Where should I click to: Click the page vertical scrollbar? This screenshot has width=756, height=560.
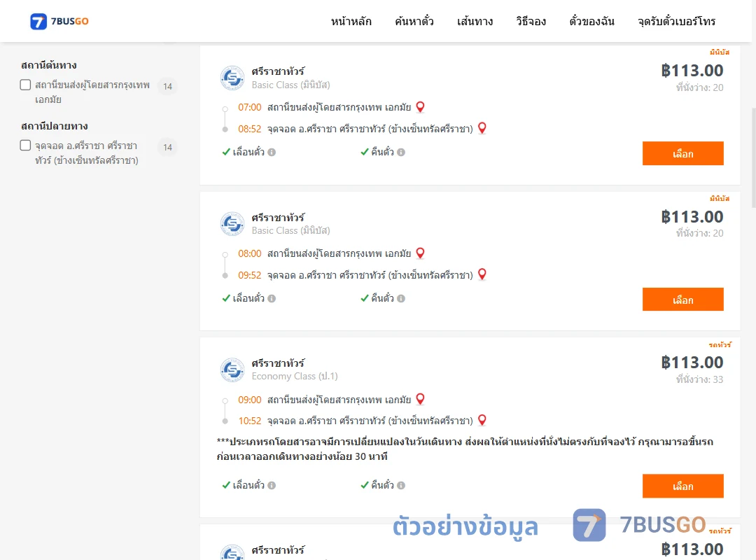pyautogui.click(x=754, y=158)
